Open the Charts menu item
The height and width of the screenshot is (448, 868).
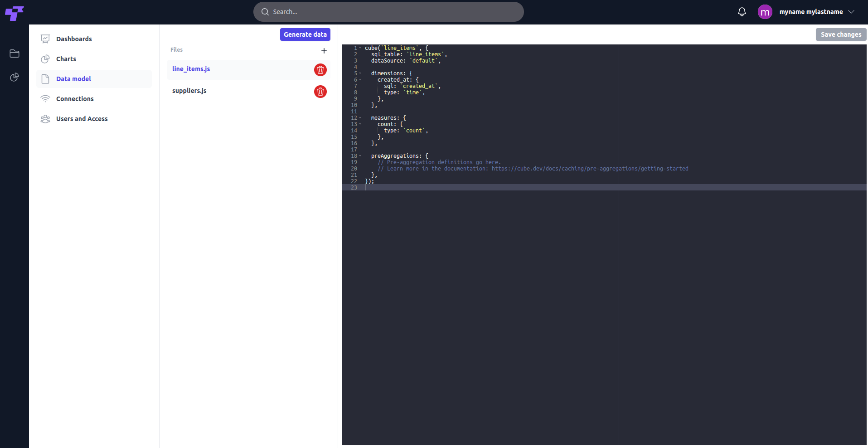point(66,59)
